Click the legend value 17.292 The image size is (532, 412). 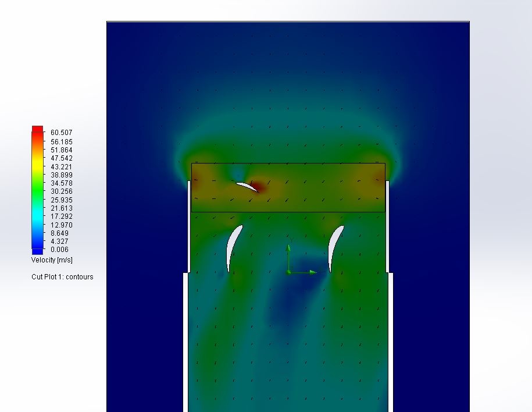(x=62, y=216)
